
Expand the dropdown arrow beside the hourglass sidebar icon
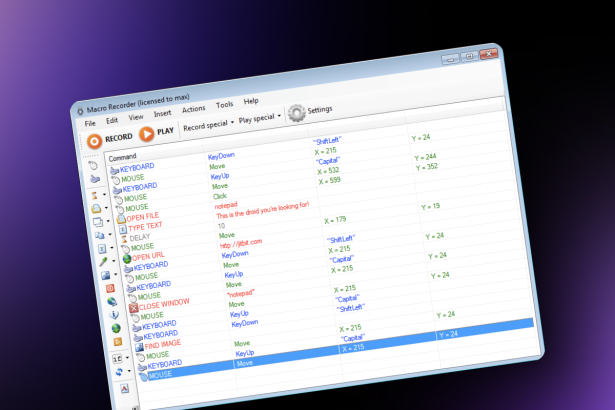pyautogui.click(x=104, y=194)
